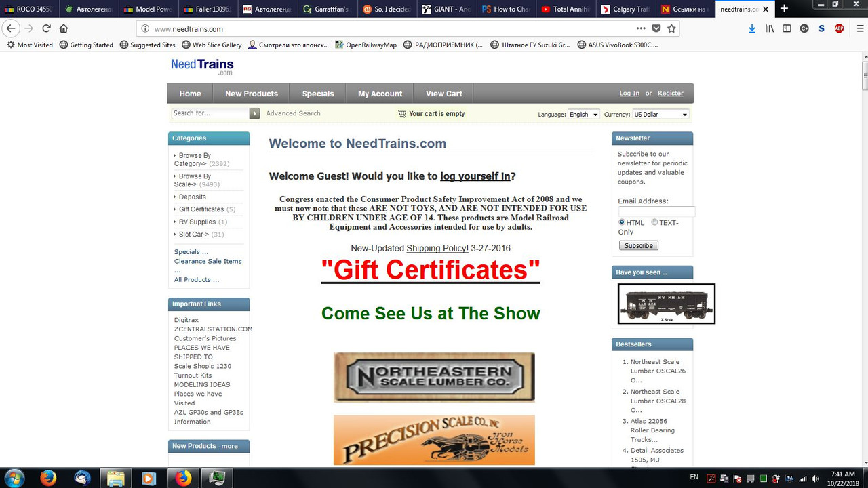Open Thunderbird from the taskbar
Image resolution: width=868 pixels, height=488 pixels.
point(82,477)
